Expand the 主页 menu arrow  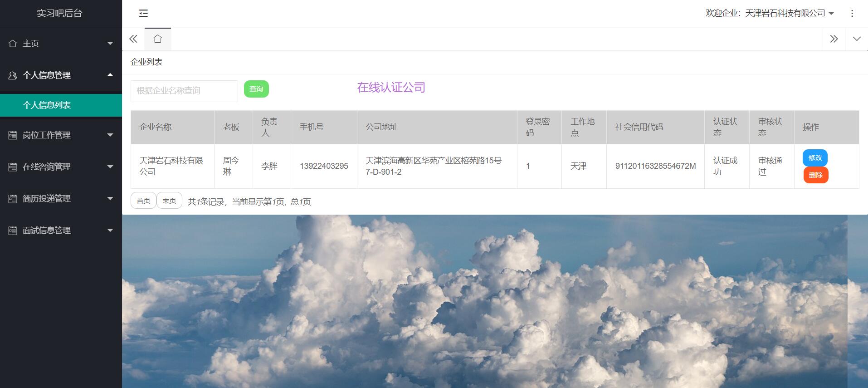pos(110,44)
